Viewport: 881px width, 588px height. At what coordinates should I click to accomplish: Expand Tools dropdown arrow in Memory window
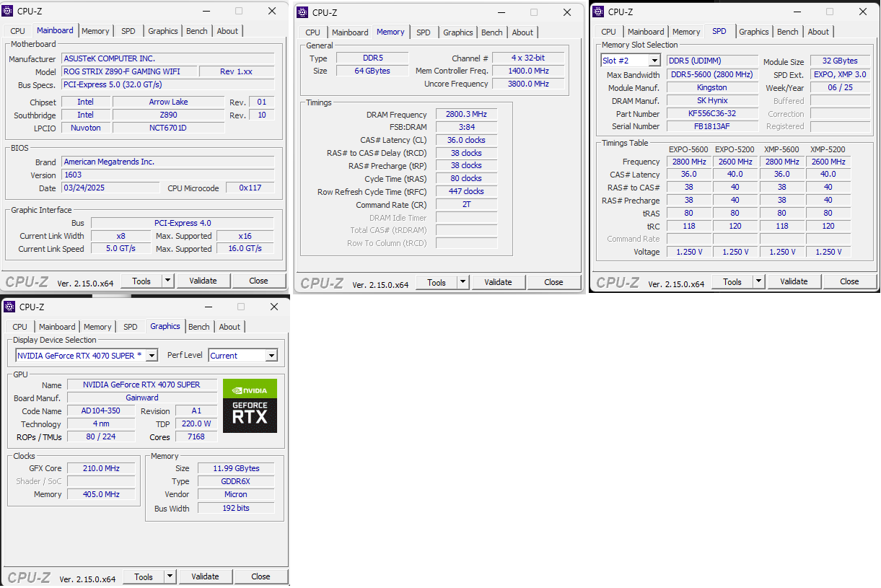(463, 282)
